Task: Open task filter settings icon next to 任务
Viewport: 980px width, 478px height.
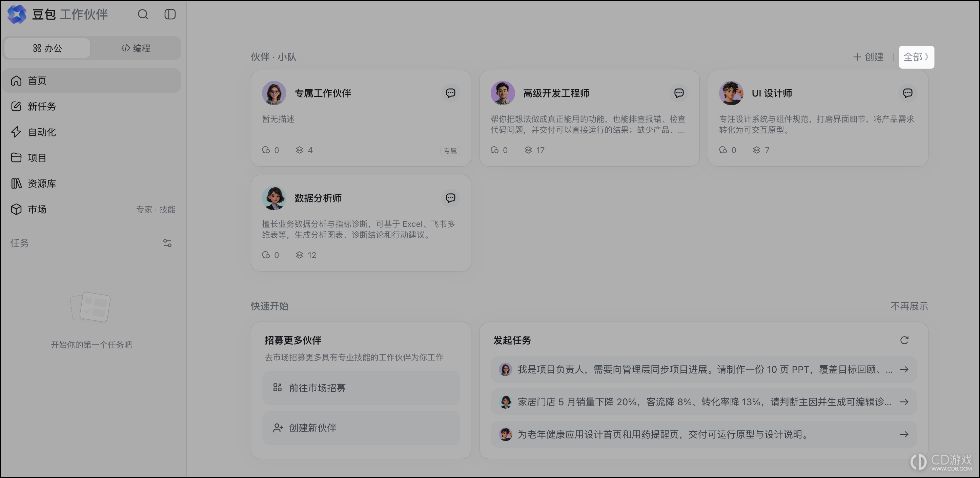Action: (167, 243)
